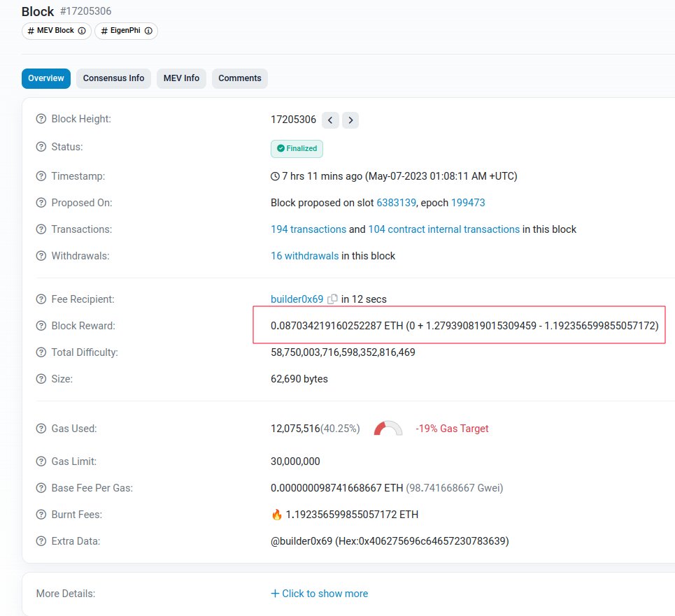675x616 pixels.
Task: Click the Finalized status badge
Action: pos(297,149)
